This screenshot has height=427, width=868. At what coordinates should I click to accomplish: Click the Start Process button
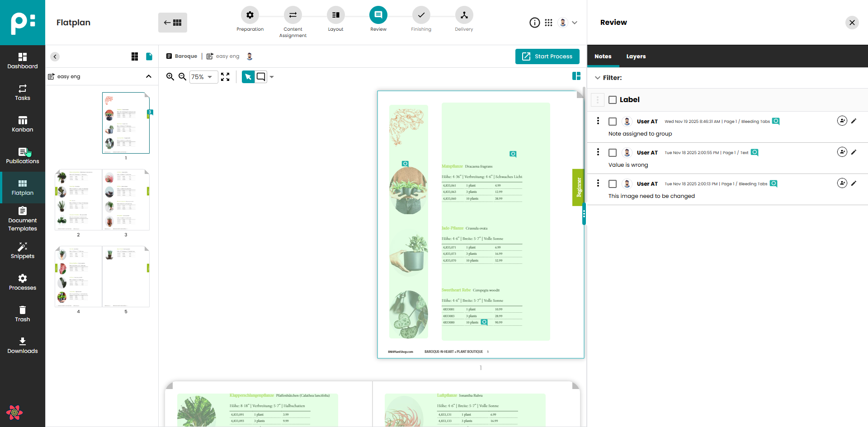(x=547, y=56)
